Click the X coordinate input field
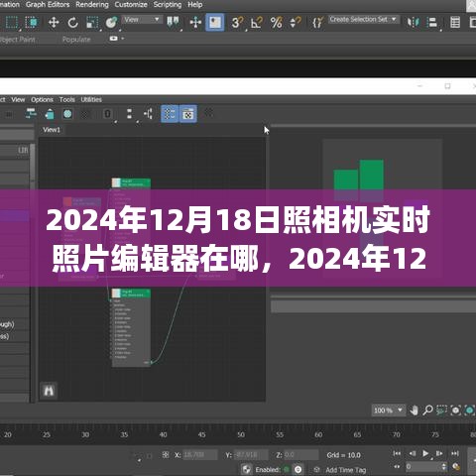Viewport: 476px width, 476px height. coord(200,455)
